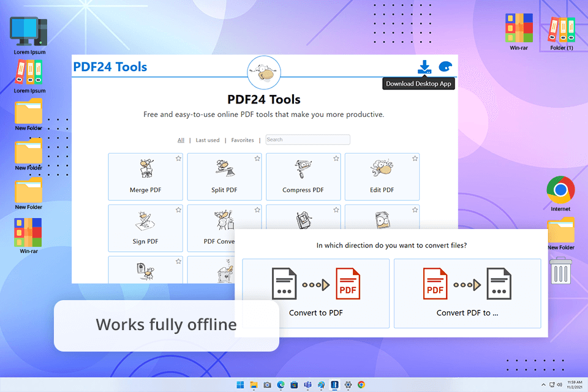Click the sheep mascot logo circle

click(x=264, y=72)
